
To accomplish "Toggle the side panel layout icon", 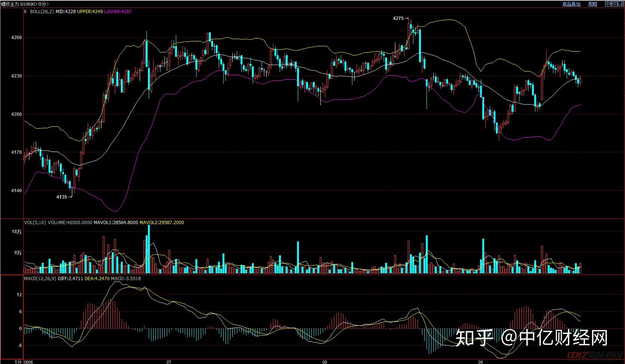I will click(621, 4).
